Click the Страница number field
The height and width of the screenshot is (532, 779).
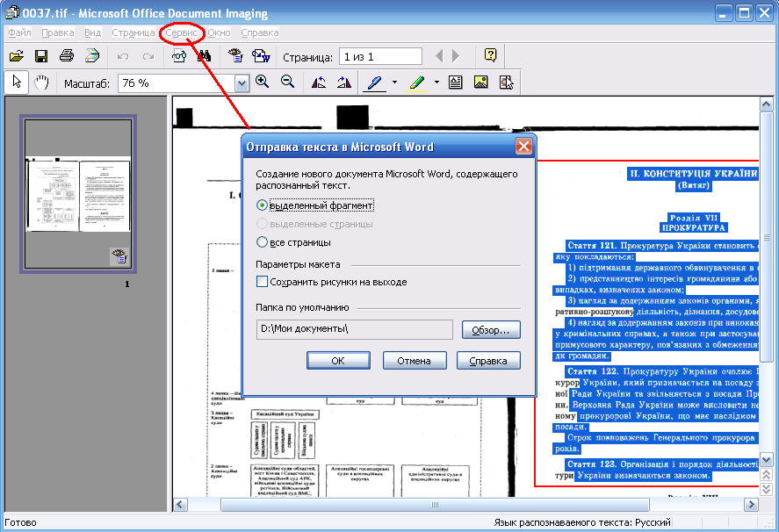tap(380, 57)
